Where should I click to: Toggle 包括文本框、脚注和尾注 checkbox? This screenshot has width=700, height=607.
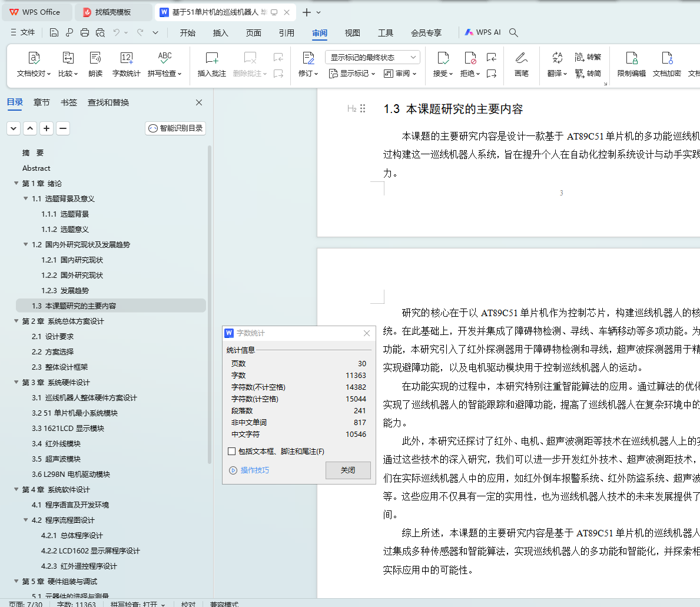click(x=232, y=451)
